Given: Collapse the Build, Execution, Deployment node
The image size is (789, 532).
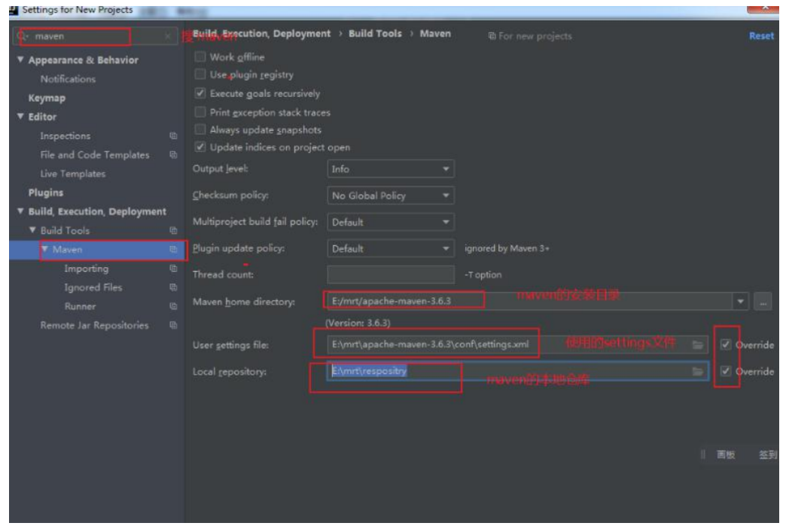Looking at the screenshot, I should pos(20,211).
